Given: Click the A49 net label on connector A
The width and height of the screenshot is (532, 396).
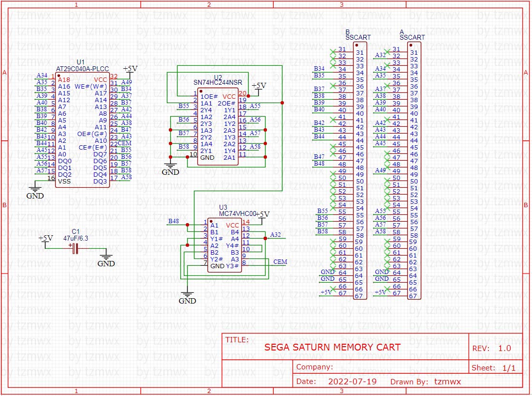Looking at the screenshot, I should coord(380,170).
